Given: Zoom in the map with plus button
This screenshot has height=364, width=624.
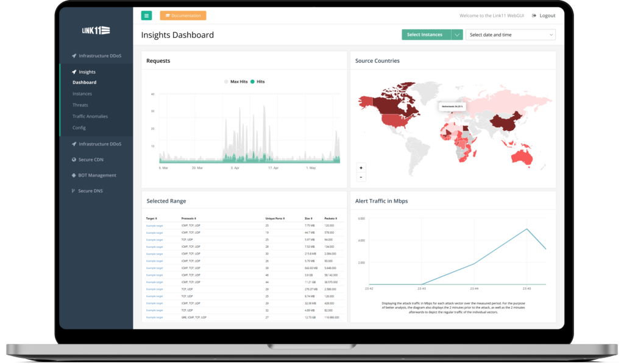Looking at the screenshot, I should [361, 168].
